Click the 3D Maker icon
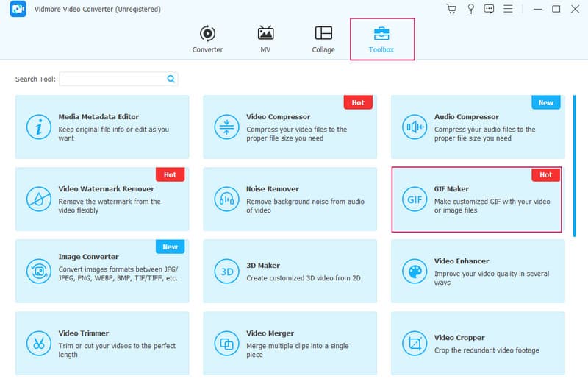The image size is (588, 379). (x=226, y=272)
